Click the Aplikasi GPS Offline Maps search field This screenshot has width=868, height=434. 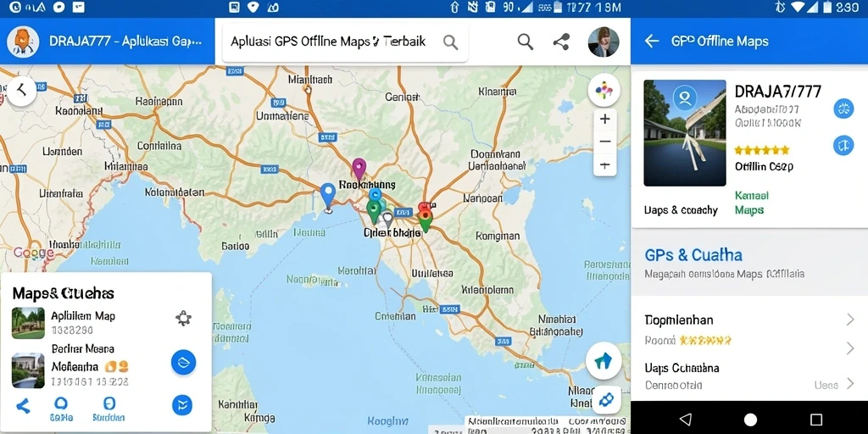[346, 42]
